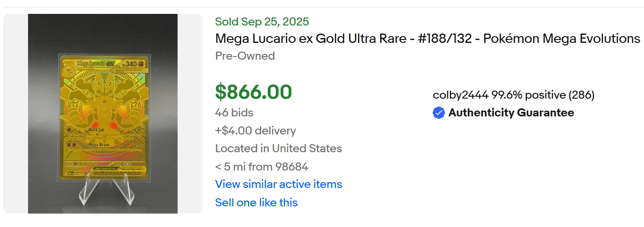Click the 46 bids count
The height and width of the screenshot is (227, 644).
point(234,113)
